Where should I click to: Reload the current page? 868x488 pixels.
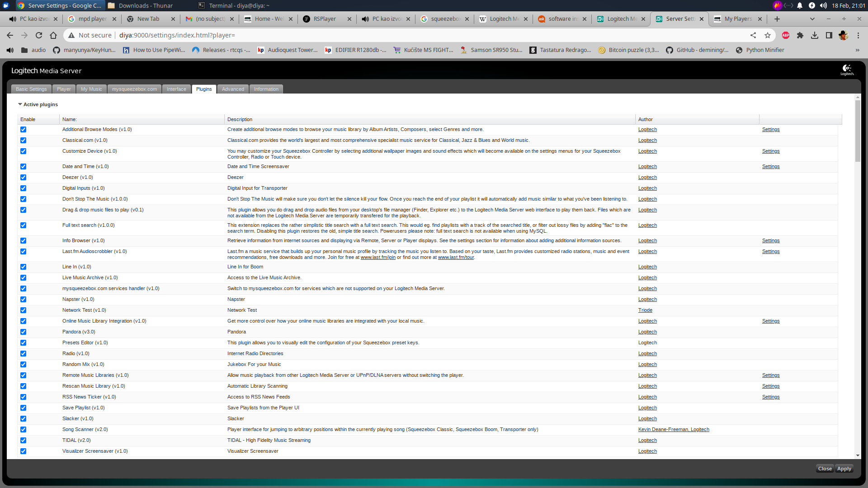[x=39, y=35]
